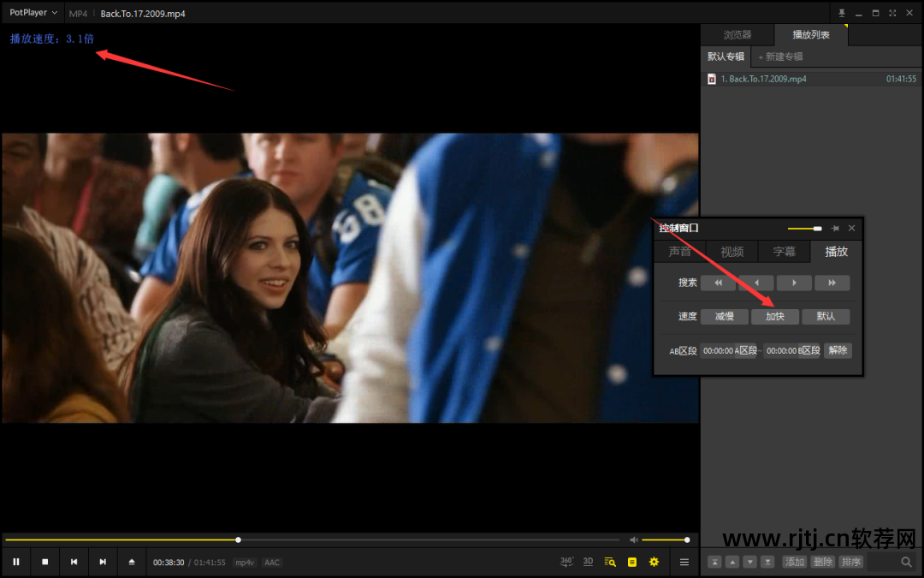Pin the PotPlayer window on top

pos(842,13)
